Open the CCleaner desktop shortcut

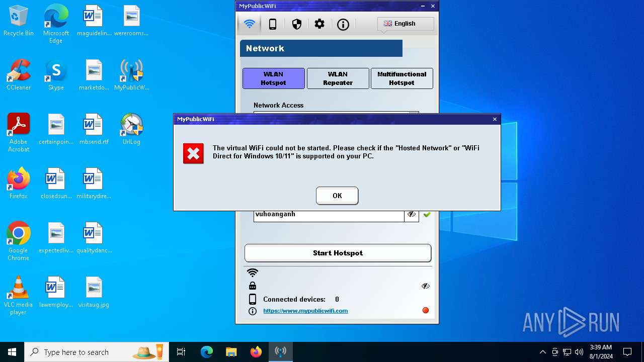click(19, 75)
